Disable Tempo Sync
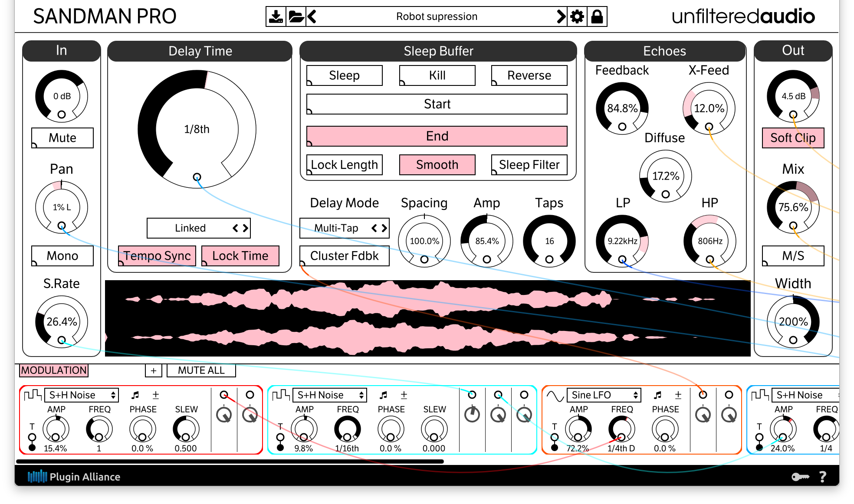The width and height of the screenshot is (854, 504). click(x=157, y=256)
